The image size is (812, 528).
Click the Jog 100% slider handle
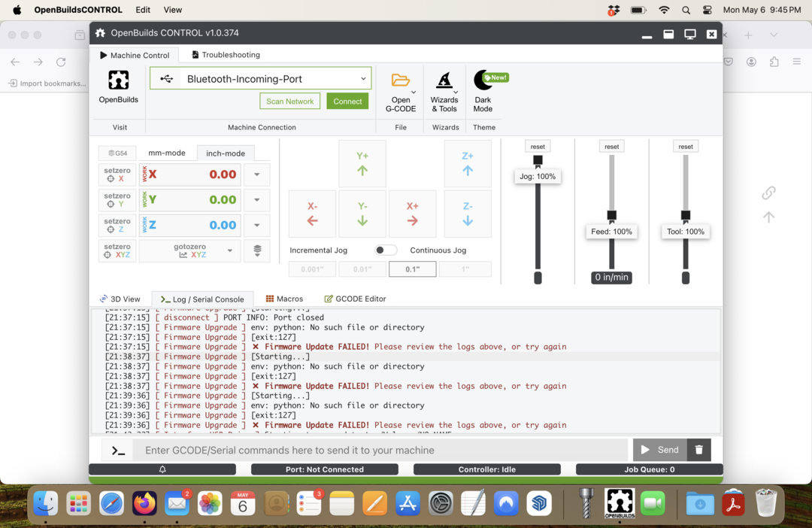click(x=538, y=161)
